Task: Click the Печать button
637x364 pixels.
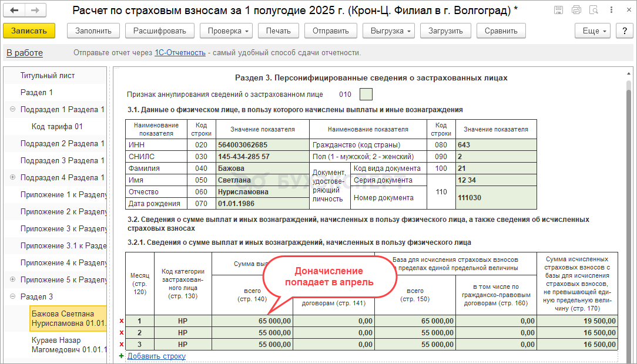Action: pyautogui.click(x=279, y=31)
